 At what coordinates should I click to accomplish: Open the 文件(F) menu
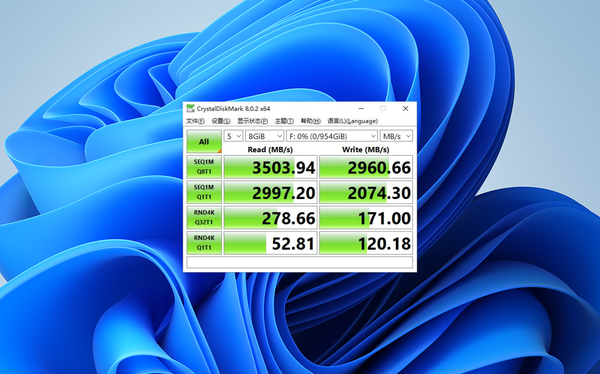[195, 121]
